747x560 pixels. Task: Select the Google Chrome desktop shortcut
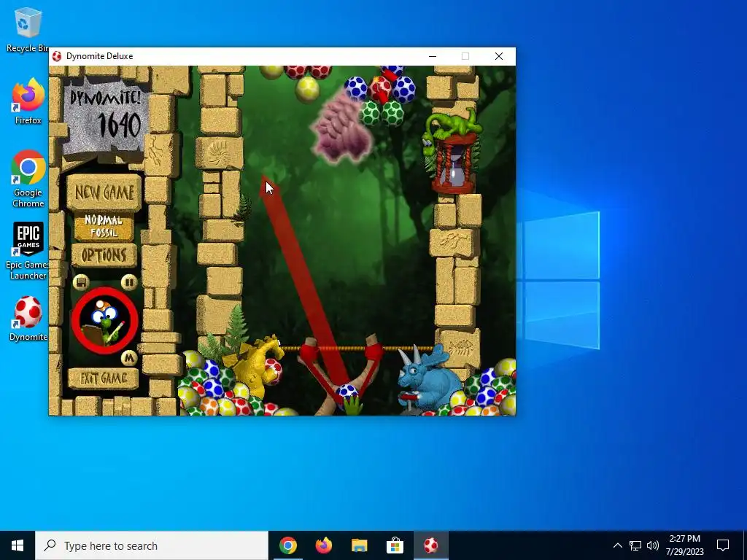[x=28, y=179]
